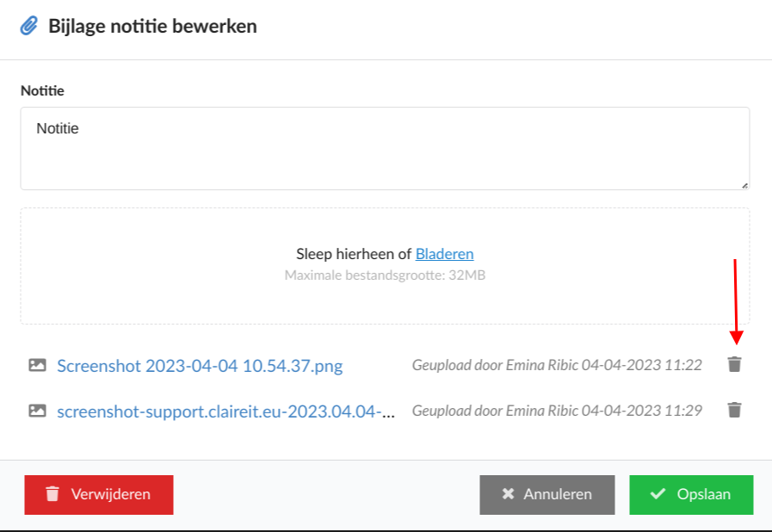Open the screenshot-support.claireit.eu attachment link
Viewport: 772px width, 532px height.
point(226,411)
